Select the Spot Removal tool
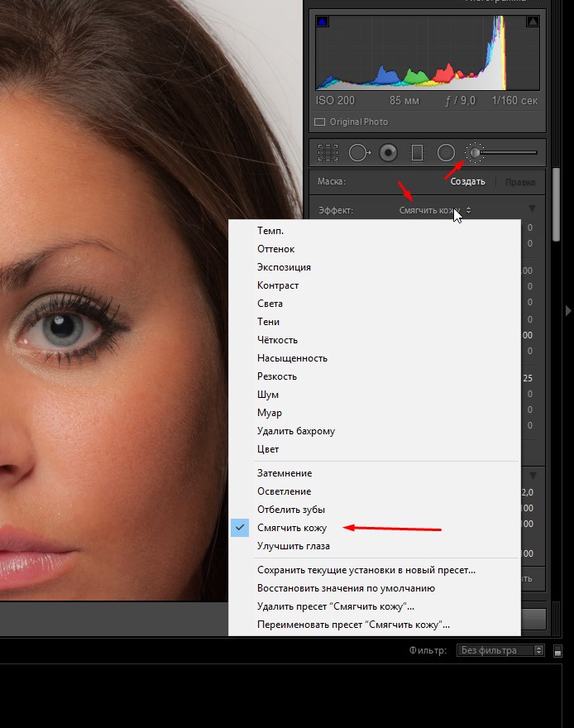This screenshot has height=728, width=574. pos(360,152)
